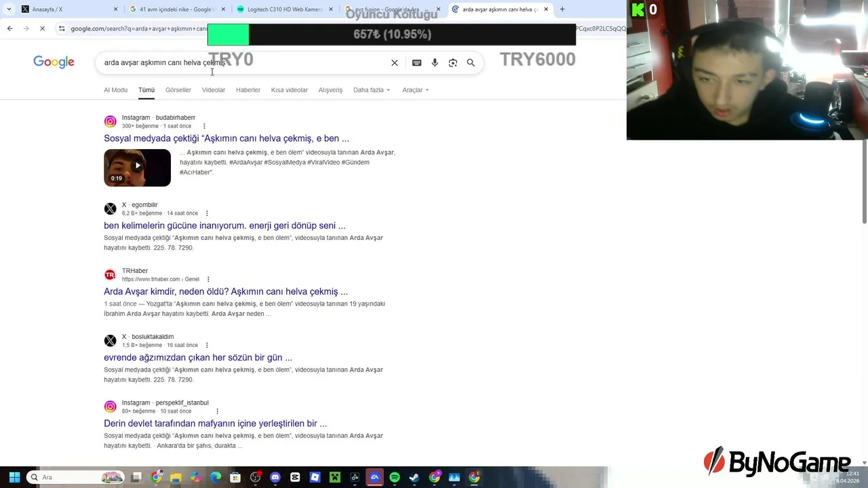Click the browser address bar URL

(x=139, y=28)
